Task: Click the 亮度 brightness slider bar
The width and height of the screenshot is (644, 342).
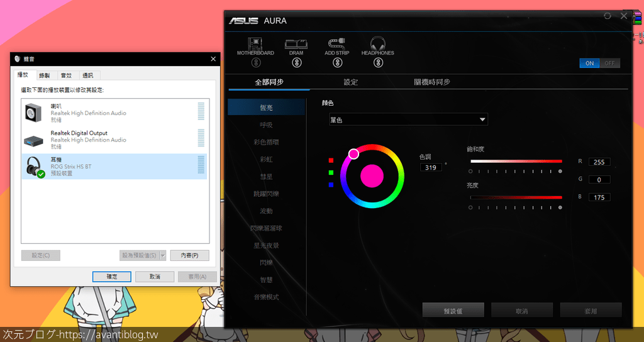Action: coord(516,197)
